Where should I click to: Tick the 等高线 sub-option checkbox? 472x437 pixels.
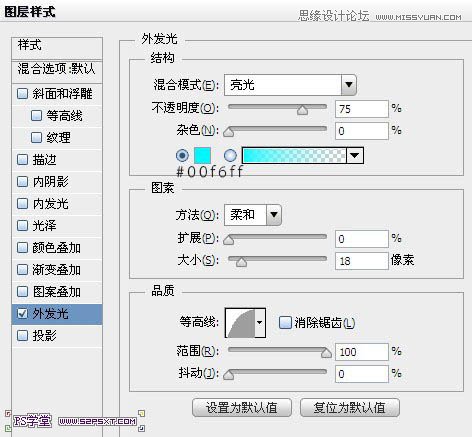[x=36, y=116]
